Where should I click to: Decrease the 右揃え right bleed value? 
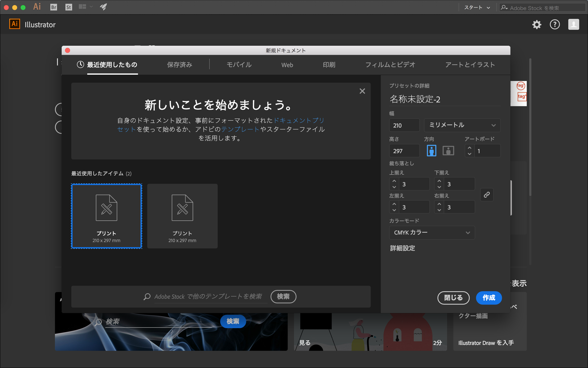pyautogui.click(x=439, y=210)
